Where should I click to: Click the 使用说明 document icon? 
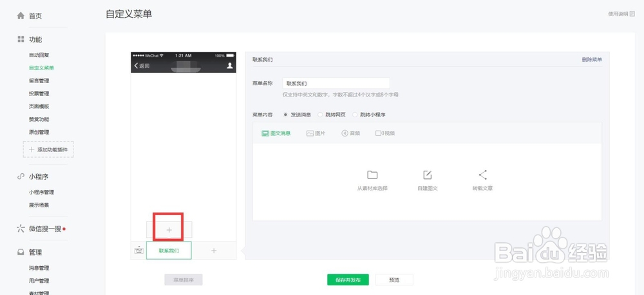(632, 14)
